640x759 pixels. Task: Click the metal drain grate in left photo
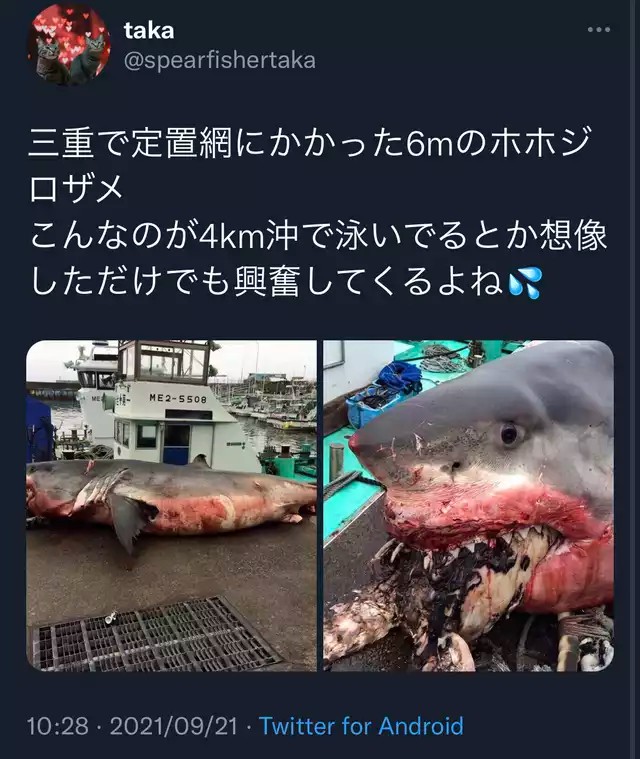point(155,635)
